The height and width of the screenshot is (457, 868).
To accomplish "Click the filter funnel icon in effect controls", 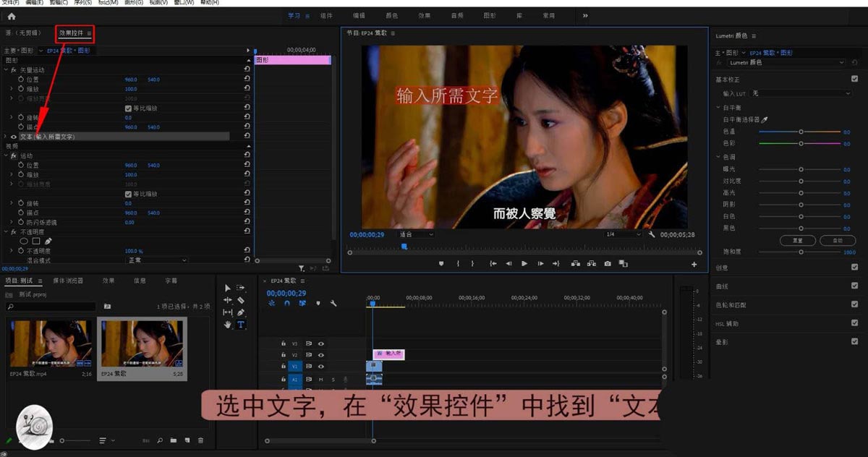I will [x=302, y=268].
